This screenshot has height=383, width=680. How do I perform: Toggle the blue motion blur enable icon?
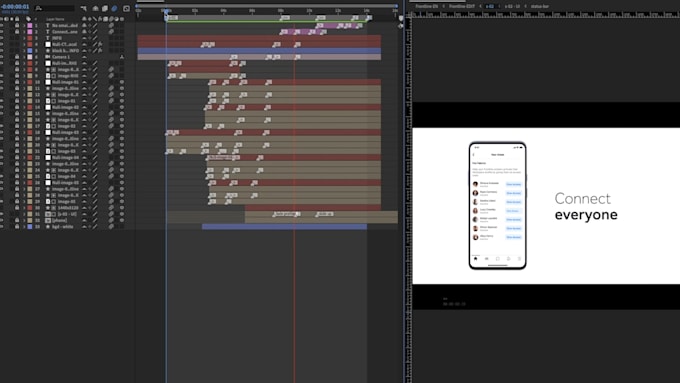114,8
